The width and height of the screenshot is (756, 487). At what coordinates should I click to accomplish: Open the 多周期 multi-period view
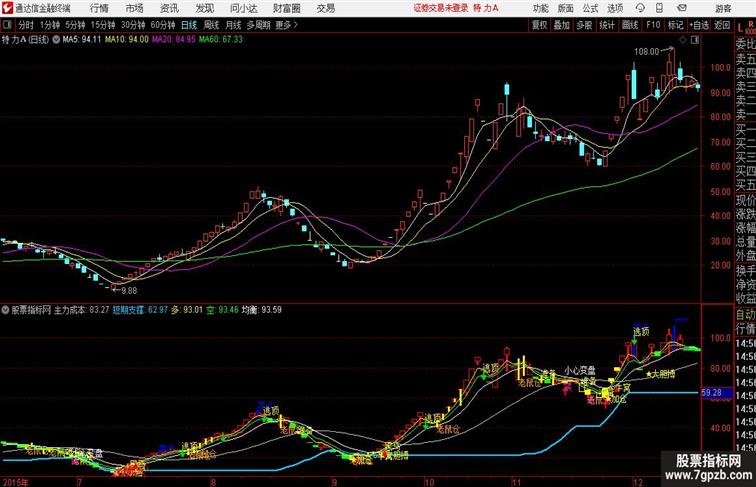coord(258,25)
